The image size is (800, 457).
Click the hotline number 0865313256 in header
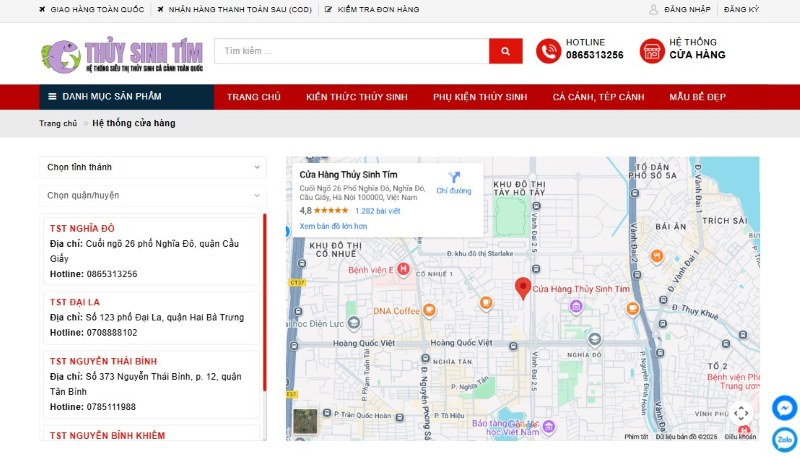pyautogui.click(x=594, y=55)
